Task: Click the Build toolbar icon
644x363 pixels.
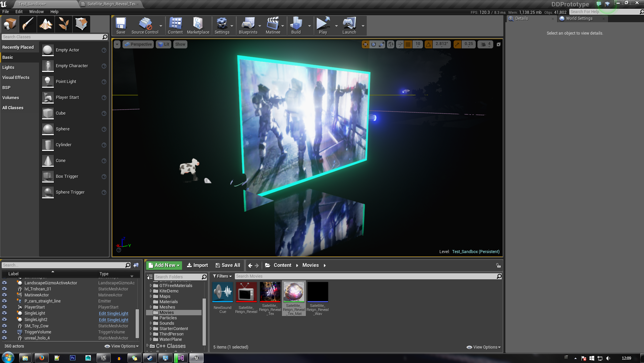Action: 296,26
